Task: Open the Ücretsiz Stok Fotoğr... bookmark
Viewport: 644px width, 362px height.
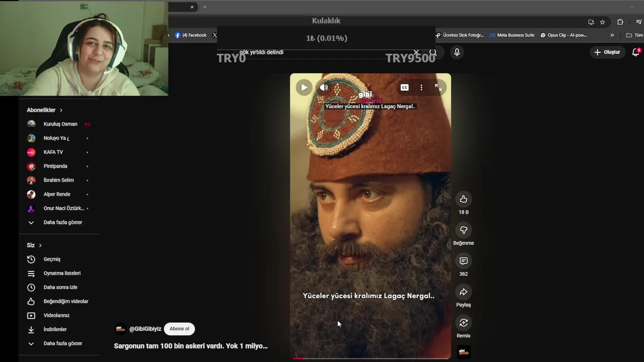Action: click(460, 35)
